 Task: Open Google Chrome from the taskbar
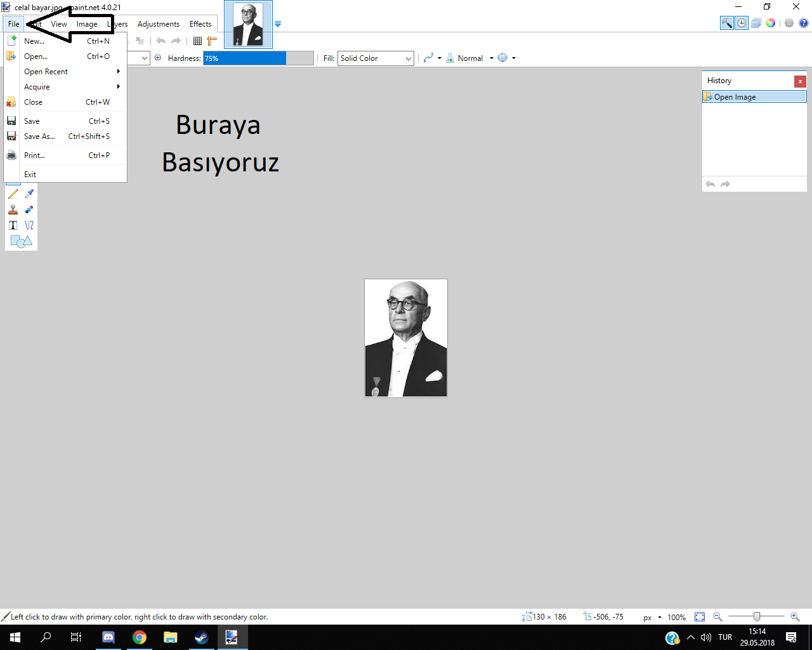[140, 637]
